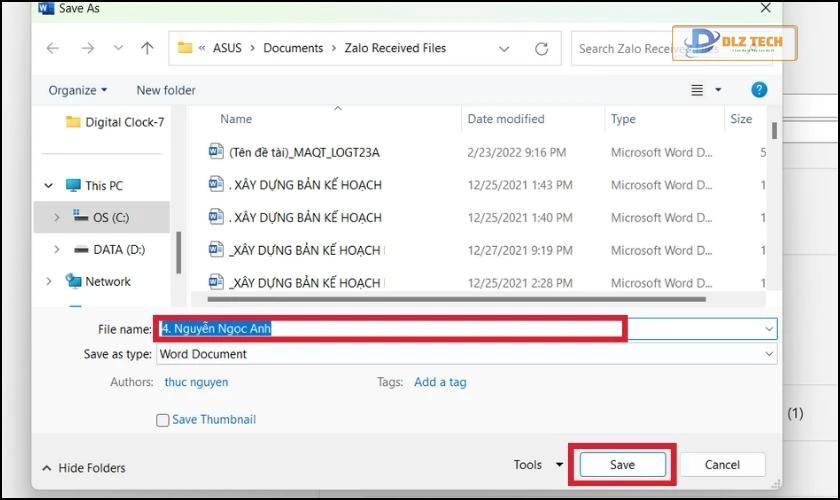Image resolution: width=840 pixels, height=500 pixels.
Task: Click the horizontal scrollbar of file list
Action: click(456, 299)
